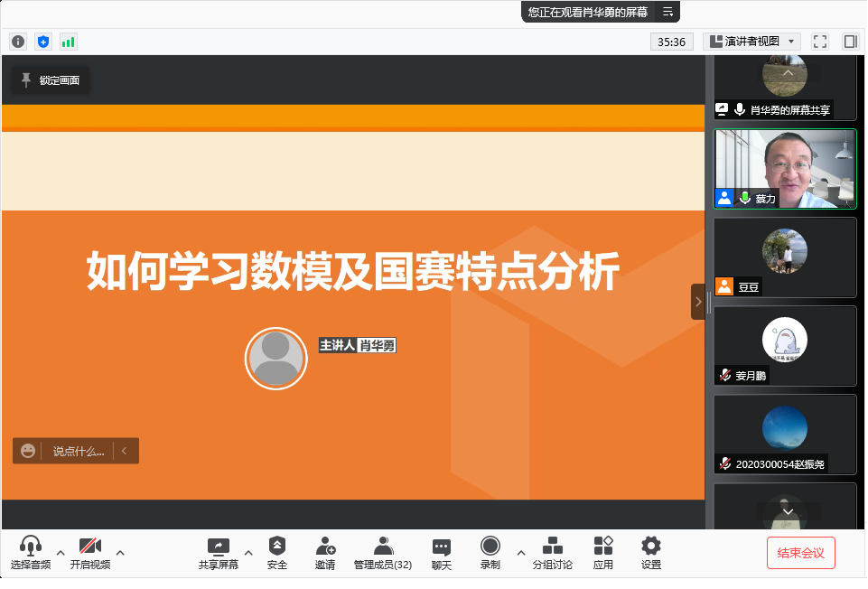
Task: Open the Security (安全) options
Action: 277,553
